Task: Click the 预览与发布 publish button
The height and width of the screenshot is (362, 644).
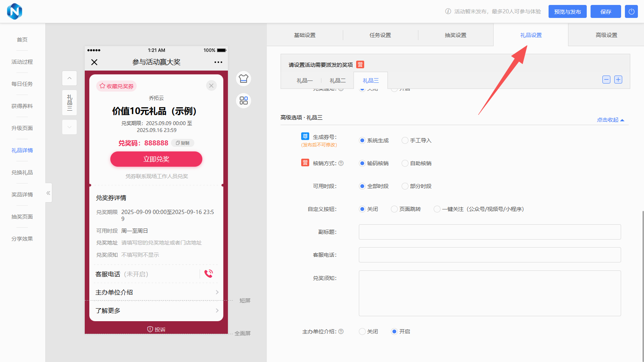Action: 567,11
